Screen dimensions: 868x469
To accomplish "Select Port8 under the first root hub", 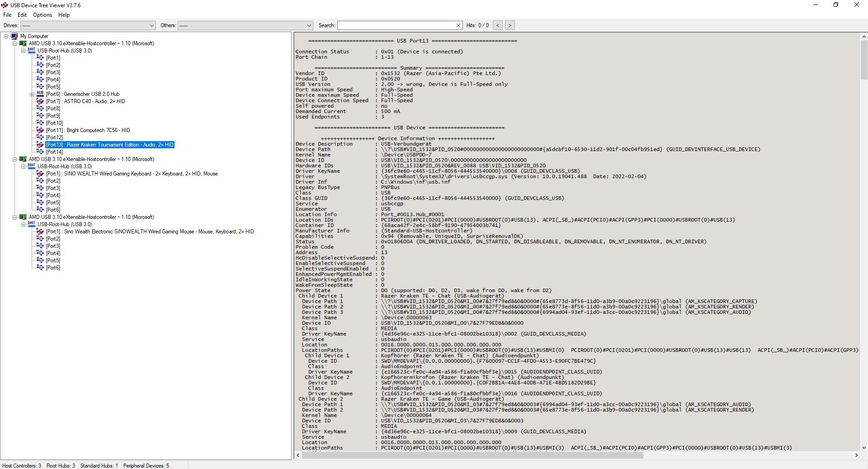I will 53,109.
